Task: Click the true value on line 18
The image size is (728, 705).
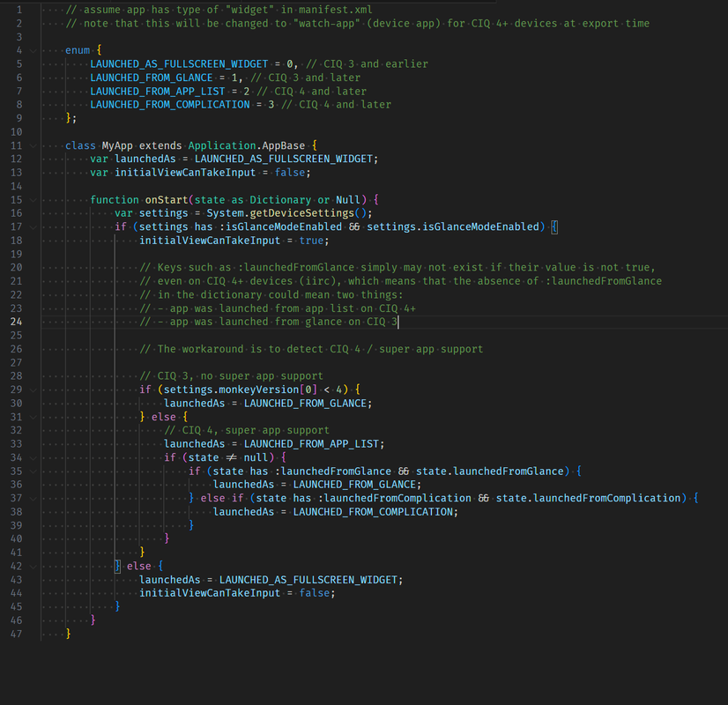Action: 311,241
